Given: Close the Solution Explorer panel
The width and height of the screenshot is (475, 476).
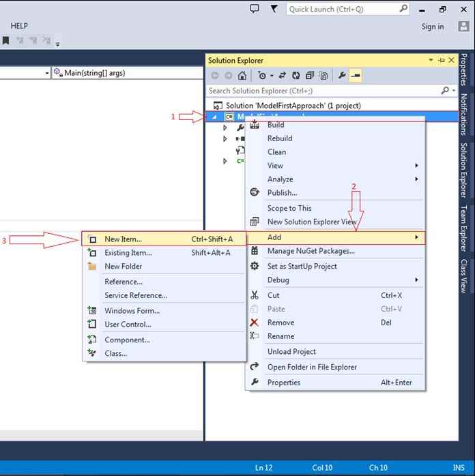Looking at the screenshot, I should (x=452, y=60).
